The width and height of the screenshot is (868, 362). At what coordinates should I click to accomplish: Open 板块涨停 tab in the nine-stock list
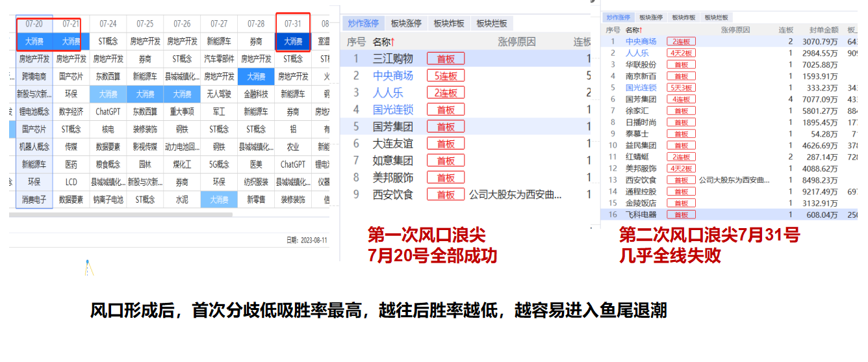[x=406, y=23]
